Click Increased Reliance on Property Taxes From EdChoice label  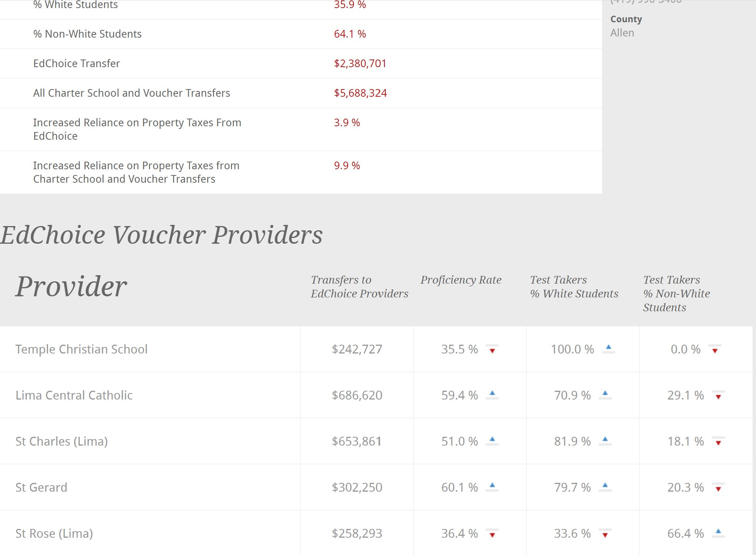[137, 129]
